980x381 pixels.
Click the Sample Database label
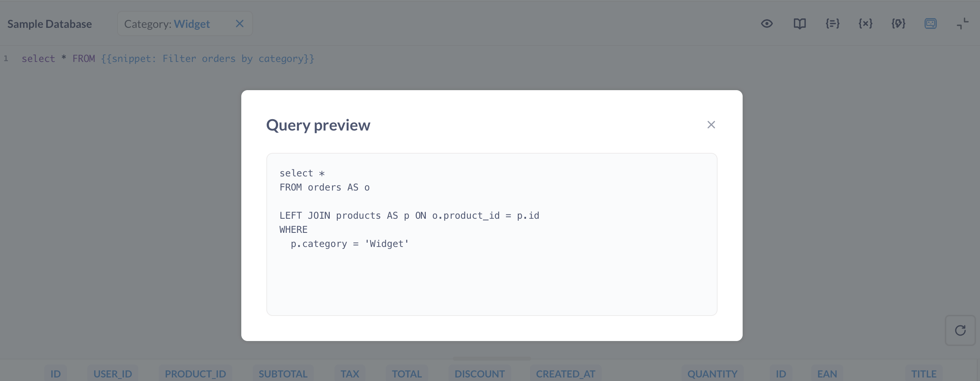(49, 24)
